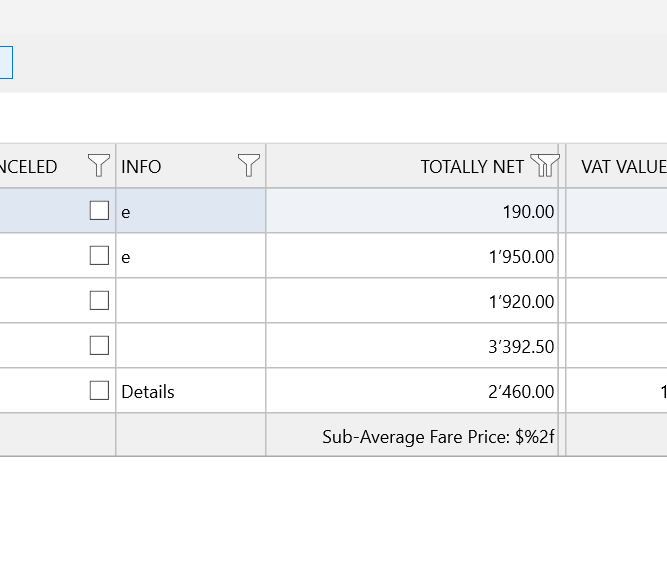Click the 1'920.00 Totally Net value
The image size is (667, 568).
(520, 302)
